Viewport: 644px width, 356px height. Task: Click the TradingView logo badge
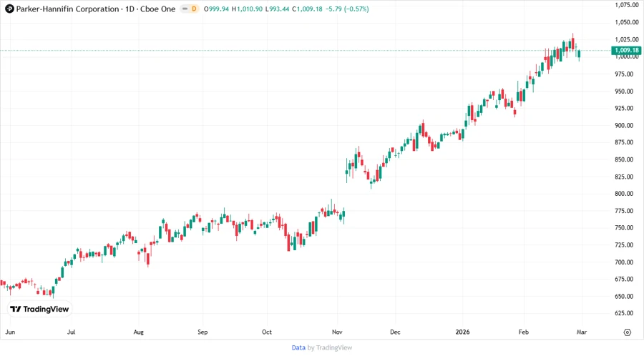click(40, 309)
